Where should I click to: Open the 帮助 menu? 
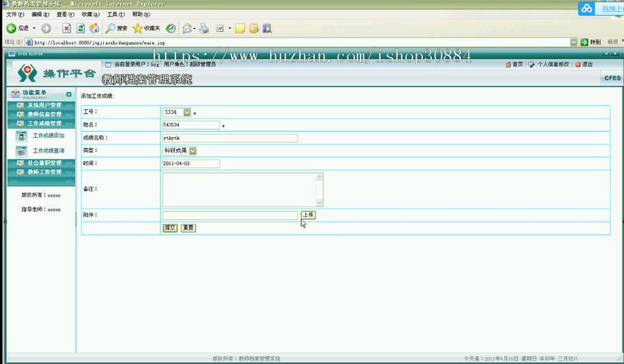[x=141, y=15]
